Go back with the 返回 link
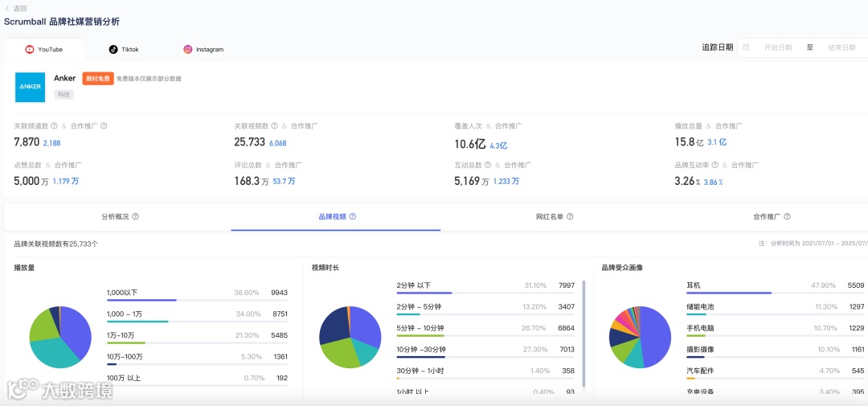Image resolution: width=868 pixels, height=406 pixels. point(15,8)
